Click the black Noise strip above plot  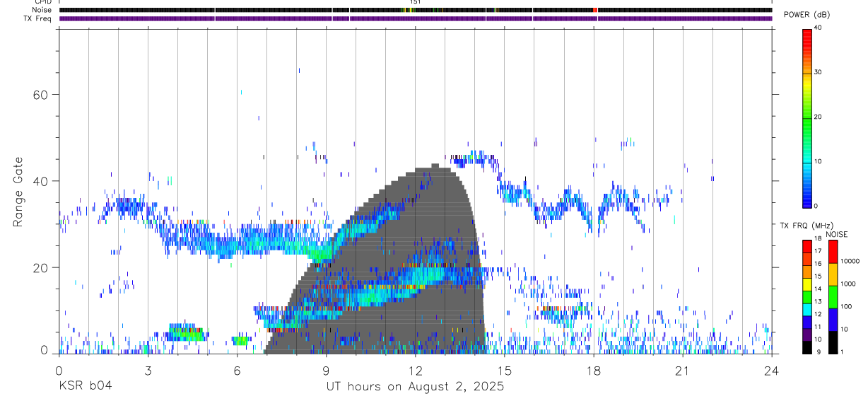tap(415, 10)
